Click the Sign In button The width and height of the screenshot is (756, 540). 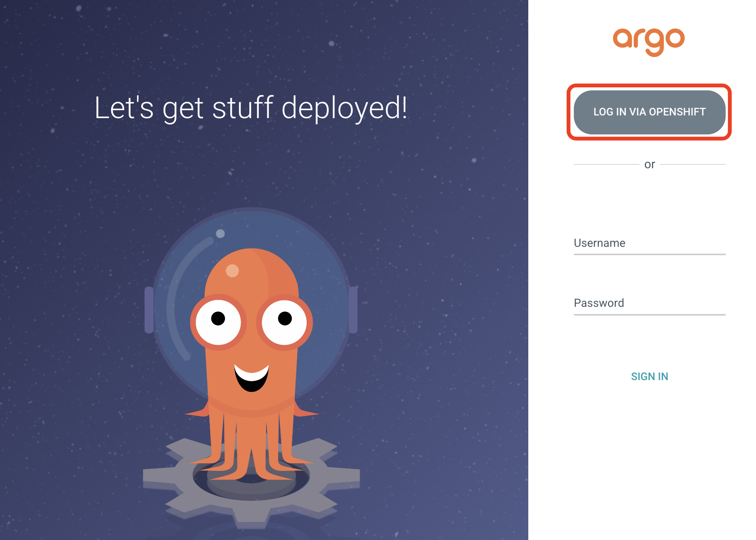649,376
